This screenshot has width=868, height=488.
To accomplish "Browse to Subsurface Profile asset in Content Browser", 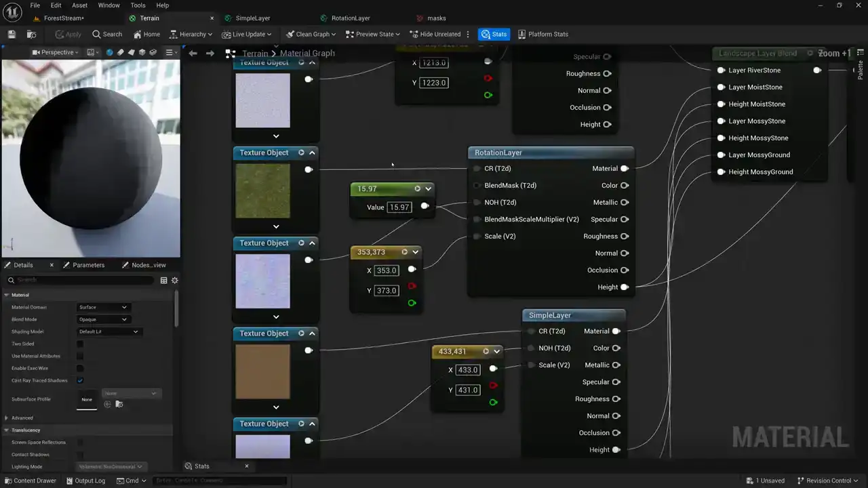I will (x=119, y=404).
